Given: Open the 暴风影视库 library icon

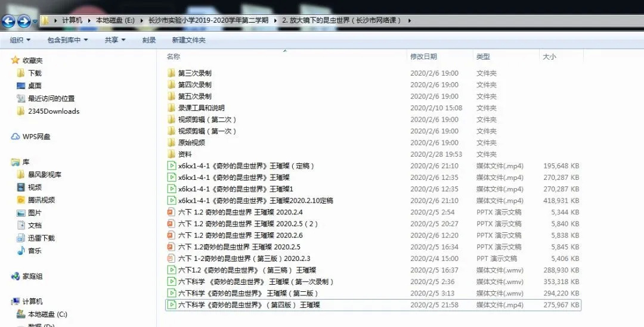Looking at the screenshot, I should tap(21, 175).
